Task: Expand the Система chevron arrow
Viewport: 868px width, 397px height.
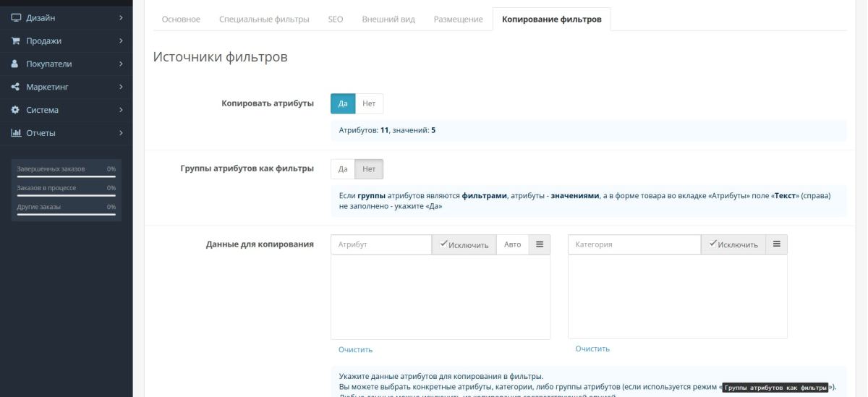Action: (121, 110)
